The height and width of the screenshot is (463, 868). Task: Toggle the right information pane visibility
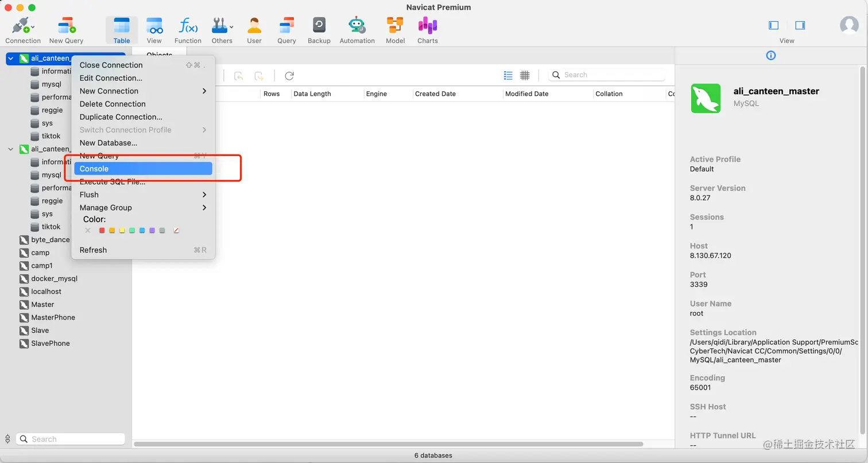(800, 25)
